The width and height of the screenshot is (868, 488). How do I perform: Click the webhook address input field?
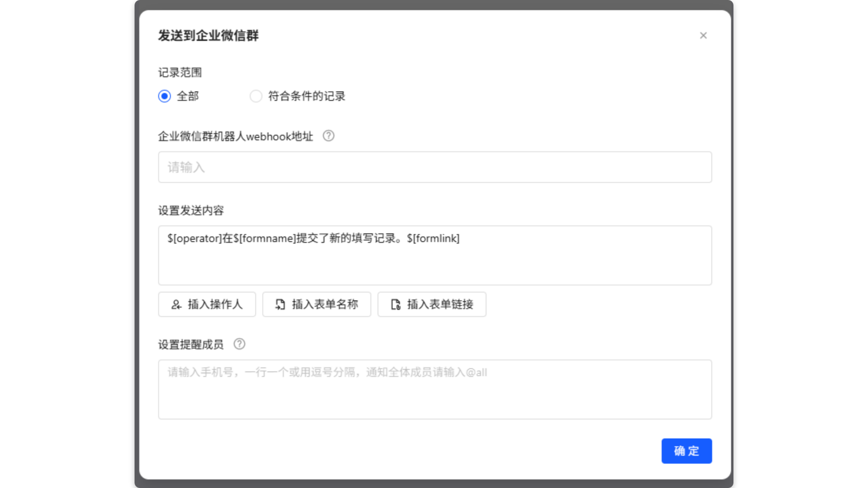(x=434, y=167)
